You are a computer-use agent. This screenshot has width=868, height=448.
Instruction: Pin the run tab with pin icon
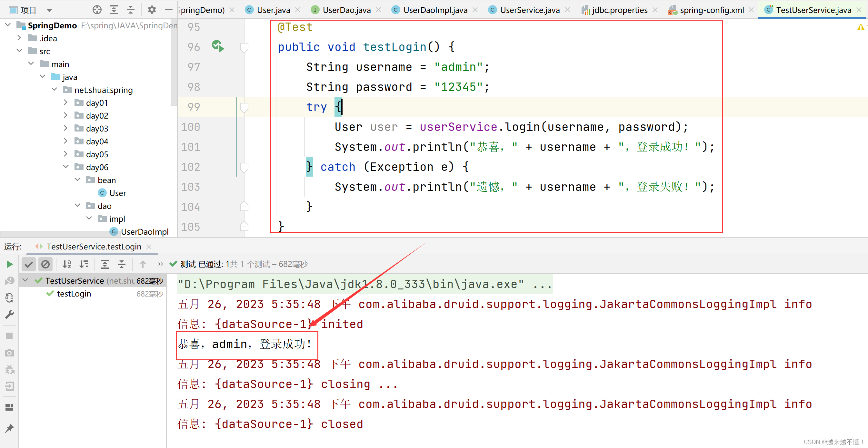pos(9,428)
